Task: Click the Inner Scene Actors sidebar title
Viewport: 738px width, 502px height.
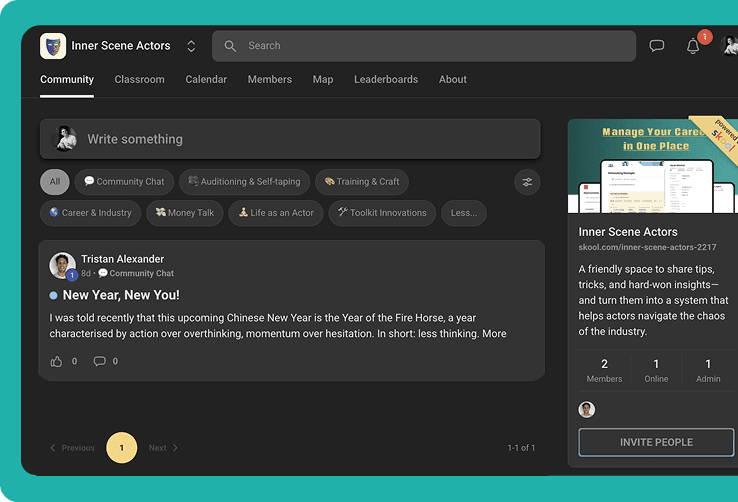Action: 628,232
